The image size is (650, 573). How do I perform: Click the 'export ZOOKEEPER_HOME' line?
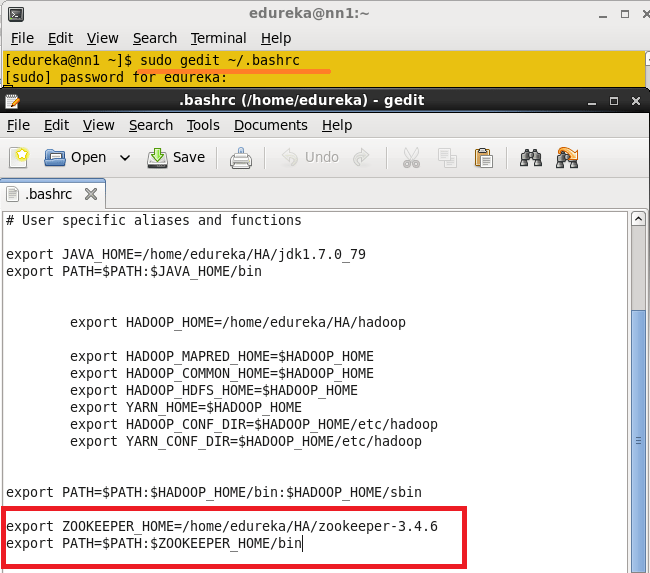222,526
